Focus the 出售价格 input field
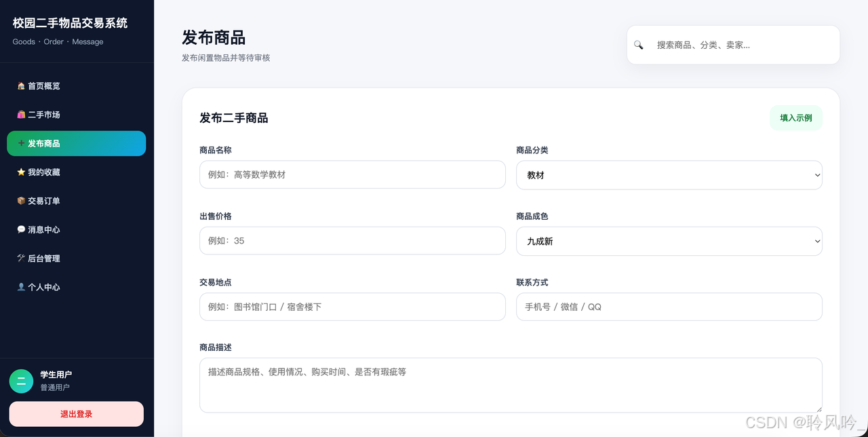Viewport: 868px width, 437px height. click(353, 241)
